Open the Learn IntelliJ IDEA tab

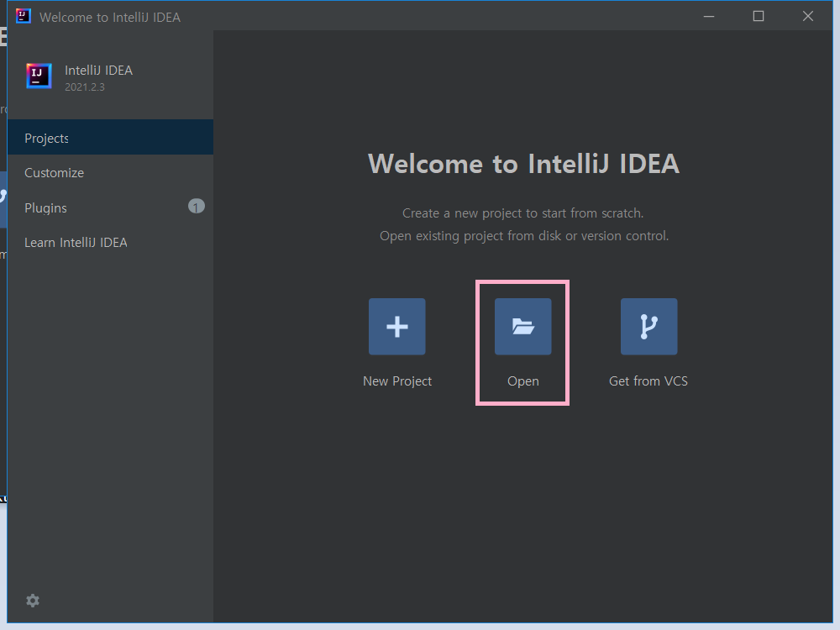tap(110, 242)
